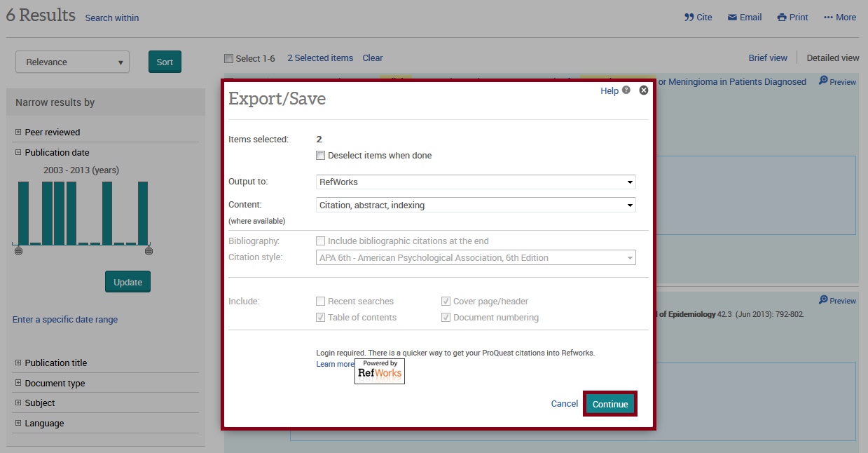
Task: Click the Email results icon
Action: 744,17
